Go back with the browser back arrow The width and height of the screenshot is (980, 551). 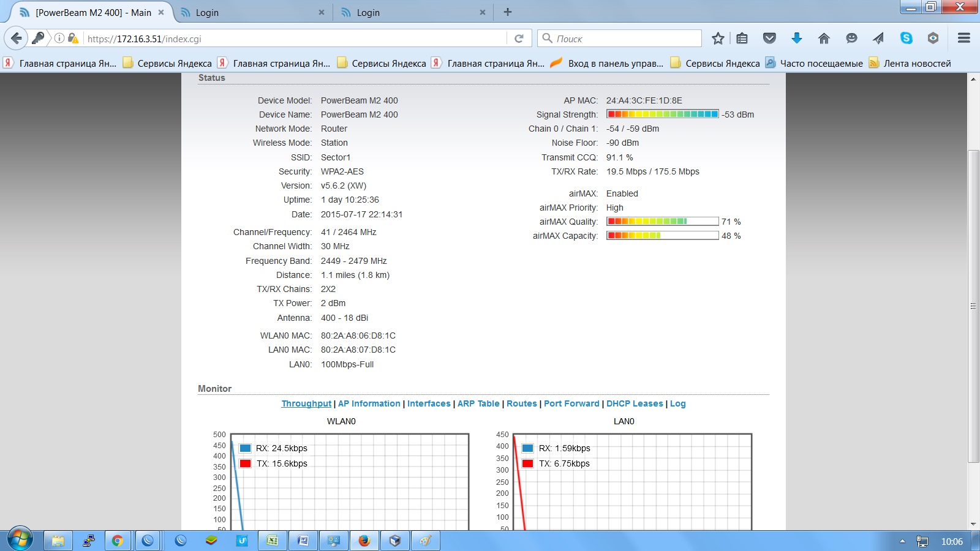pyautogui.click(x=17, y=38)
